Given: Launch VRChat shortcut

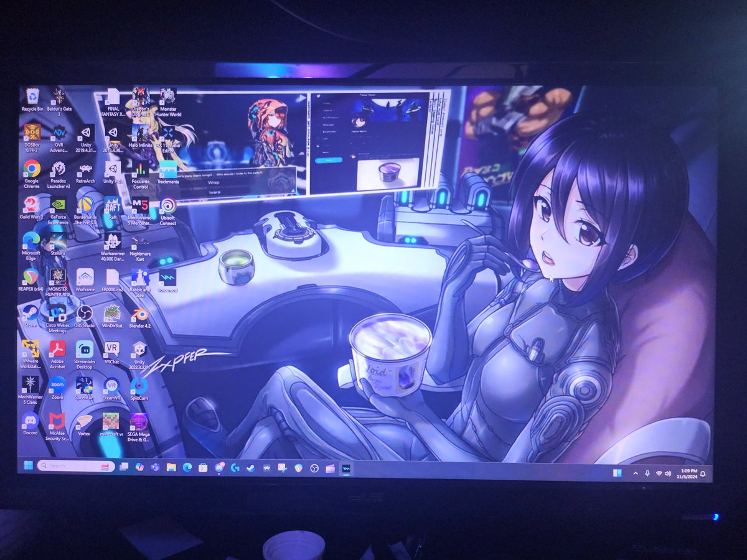Looking at the screenshot, I should (112, 352).
